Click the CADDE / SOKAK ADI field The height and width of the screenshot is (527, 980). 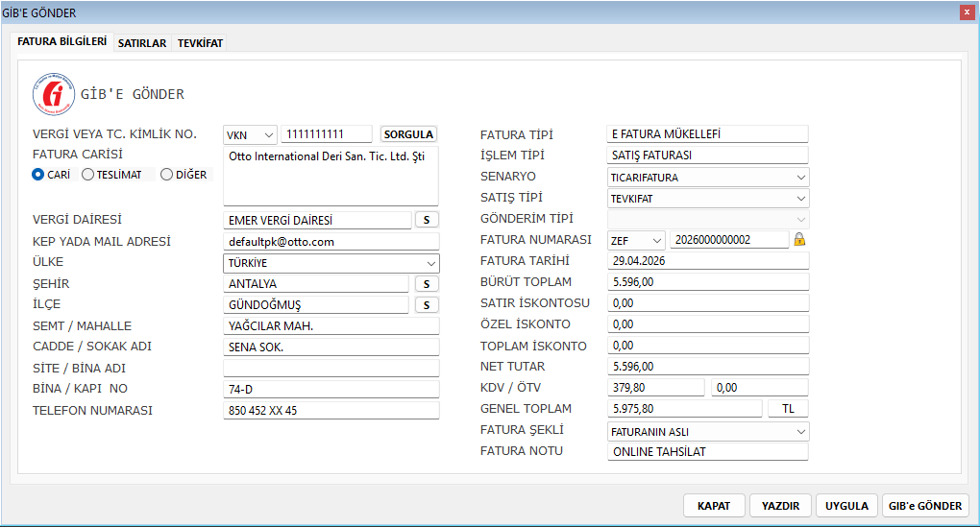tap(331, 347)
